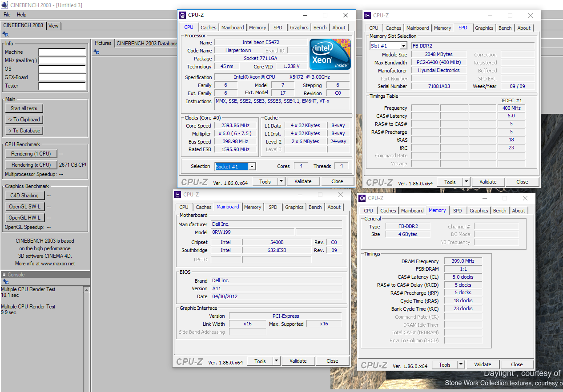Select the CINEBENCH 2003 Database tab

tap(147, 43)
